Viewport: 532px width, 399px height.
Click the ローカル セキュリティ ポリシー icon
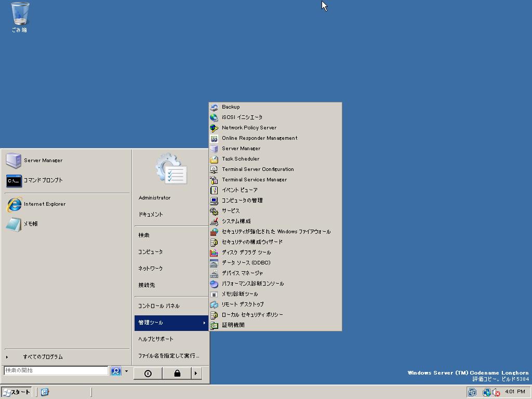click(x=214, y=315)
